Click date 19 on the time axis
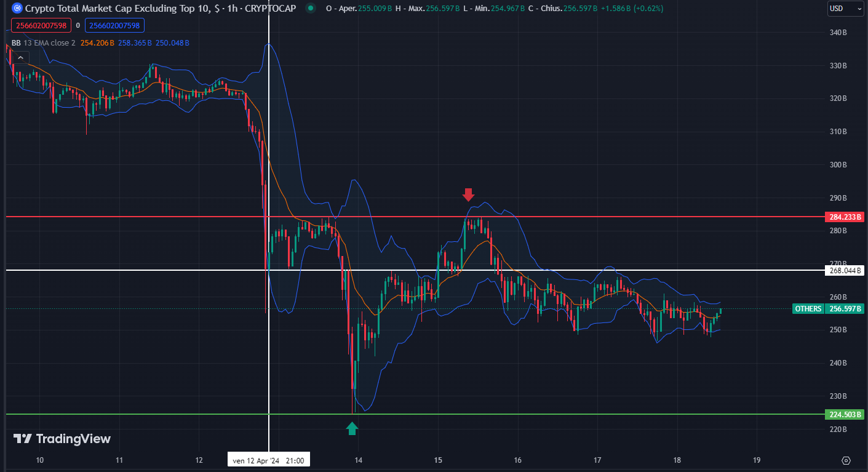 (757, 460)
